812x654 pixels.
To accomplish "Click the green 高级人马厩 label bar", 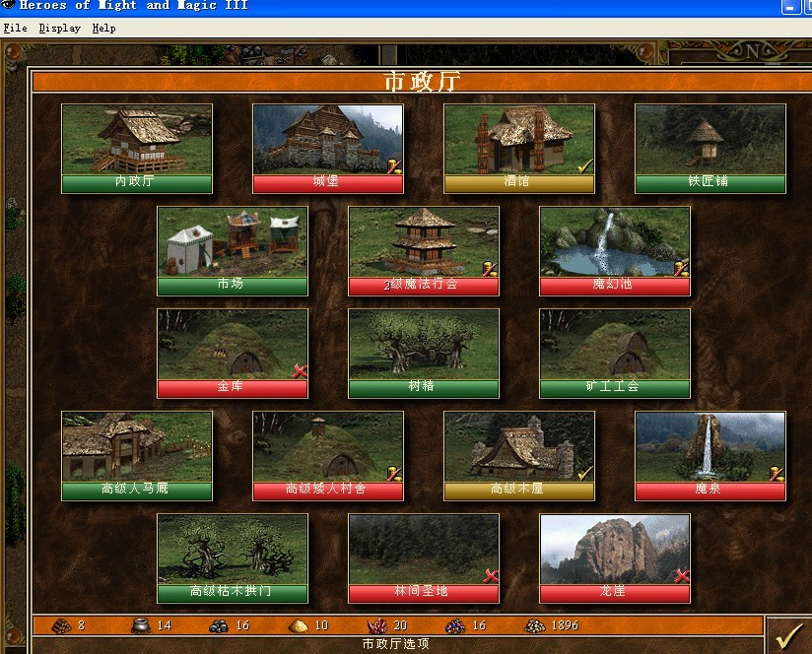I will 137,491.
